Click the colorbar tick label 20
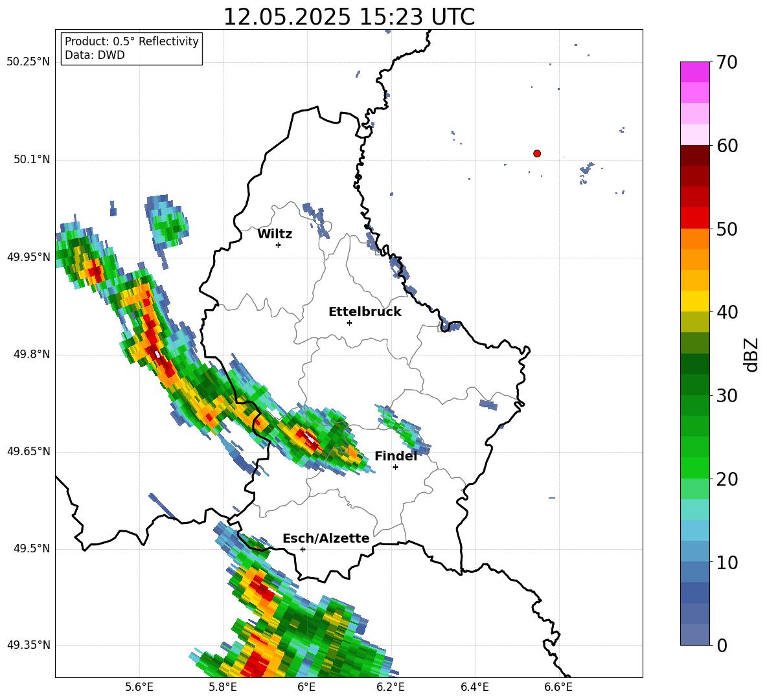Screen dimensions: 767x700 [x=726, y=479]
